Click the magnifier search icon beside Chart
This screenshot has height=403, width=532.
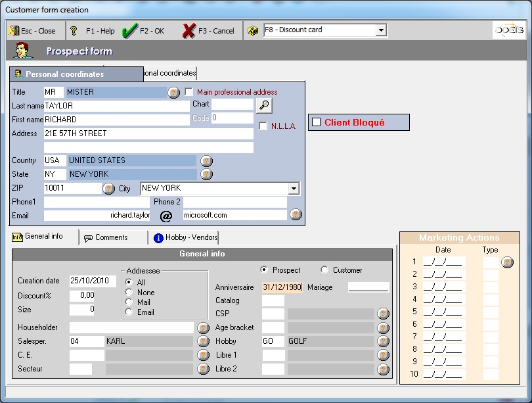264,106
